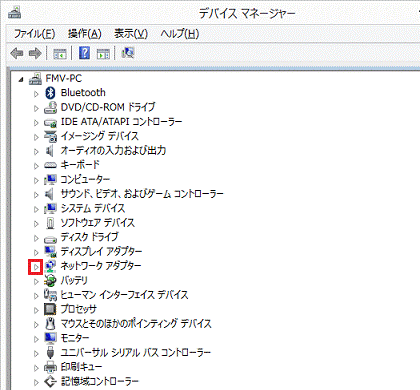Click the システム デバイス icon
This screenshot has width=420, height=390.
coord(50,208)
